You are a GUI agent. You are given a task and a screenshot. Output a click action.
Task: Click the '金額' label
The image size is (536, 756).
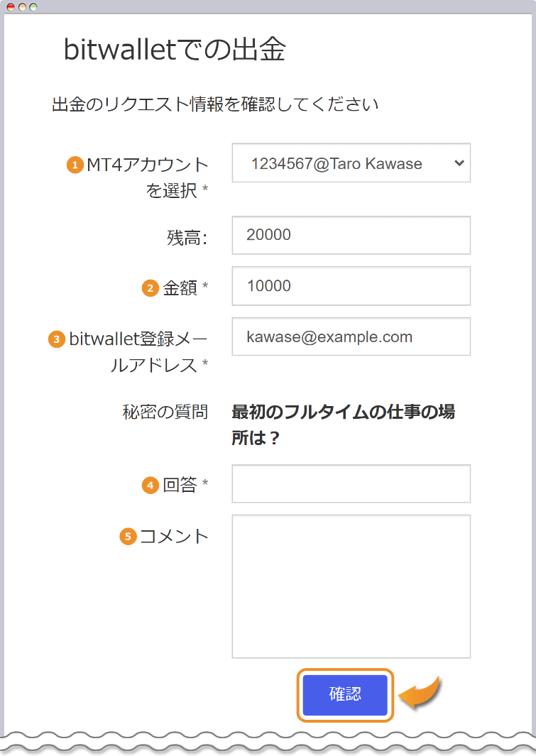tap(180, 287)
